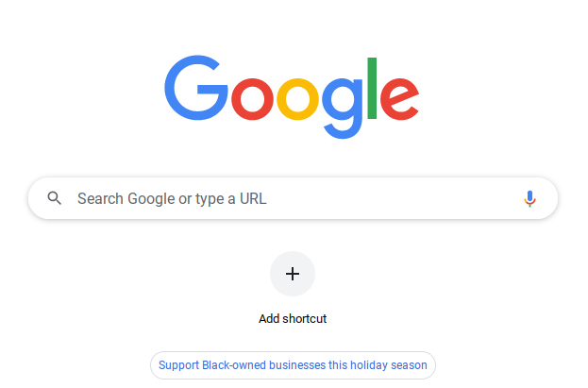Click the word shortcut below the plus tile
The width and height of the screenshot is (588, 388).
[x=305, y=318]
